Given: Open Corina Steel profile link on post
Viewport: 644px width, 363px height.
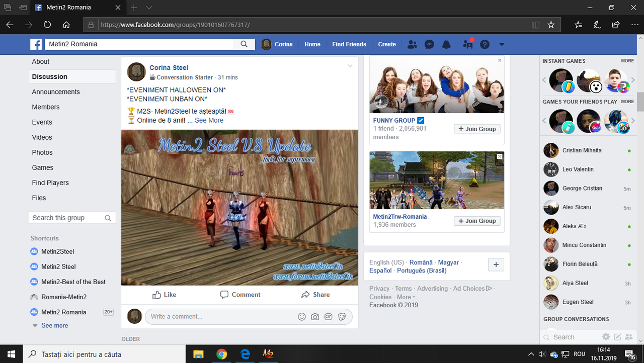Looking at the screenshot, I should tap(169, 67).
